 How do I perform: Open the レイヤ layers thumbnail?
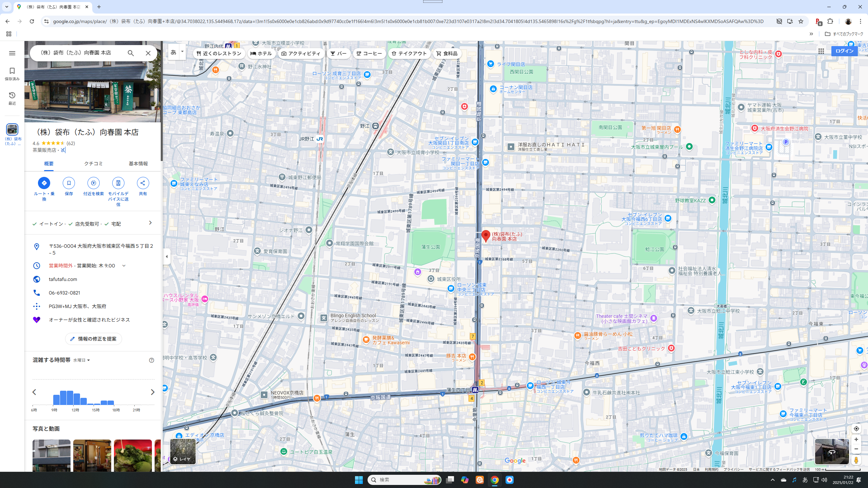pyautogui.click(x=183, y=452)
